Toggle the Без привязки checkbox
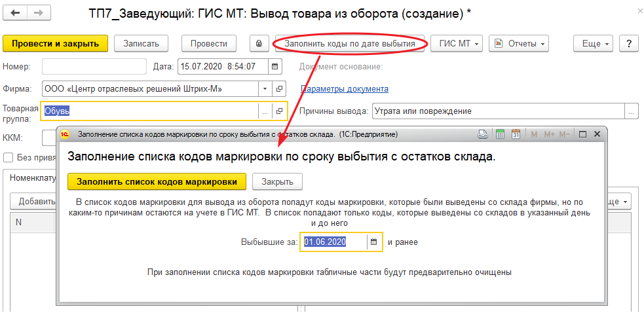 (x=9, y=156)
